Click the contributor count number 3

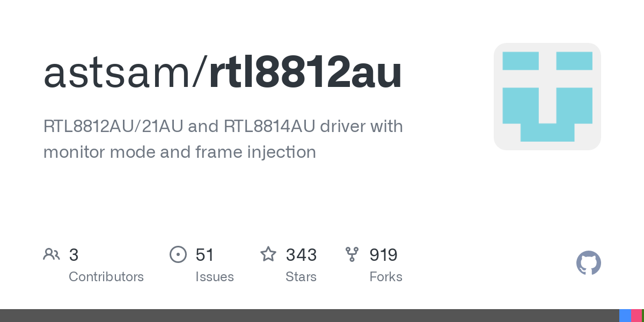(x=74, y=255)
